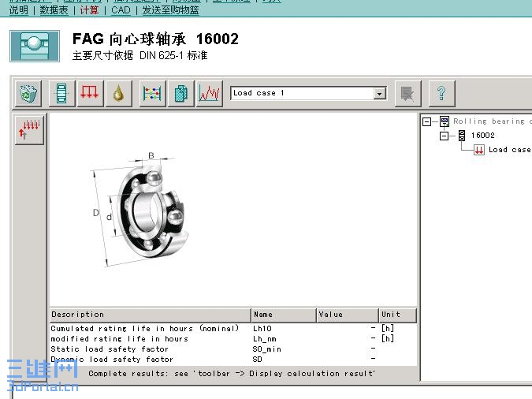Collapse the Rolling bearing tree node

pyautogui.click(x=427, y=121)
